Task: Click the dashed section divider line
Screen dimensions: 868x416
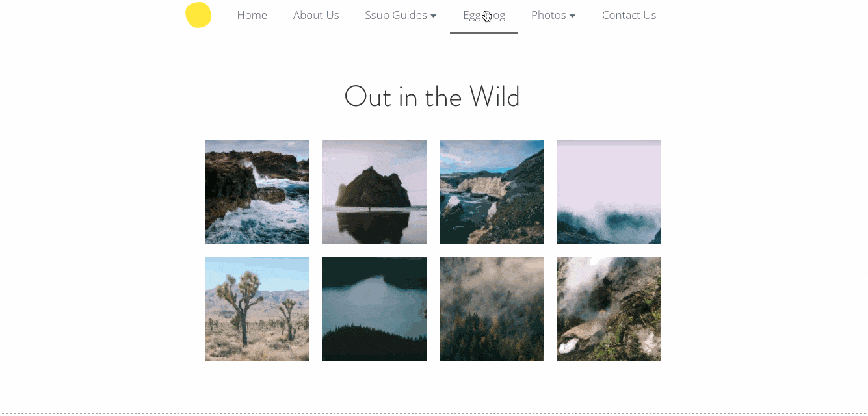Action: [x=434, y=413]
